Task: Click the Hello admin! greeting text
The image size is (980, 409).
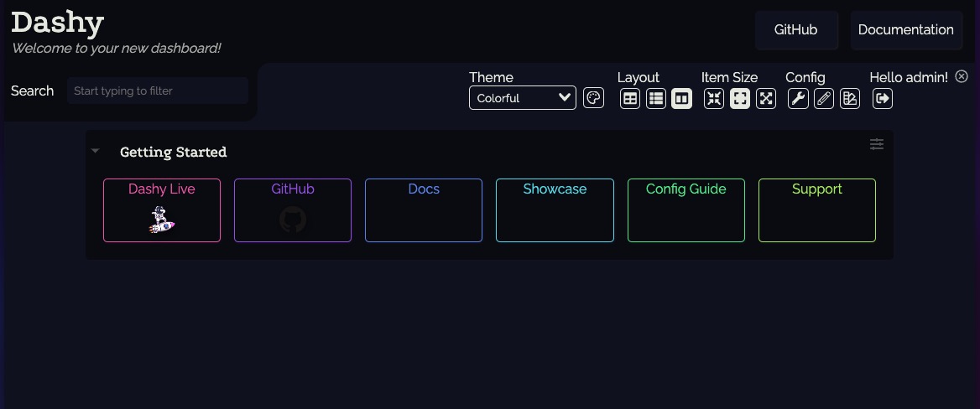Action: coord(909,77)
